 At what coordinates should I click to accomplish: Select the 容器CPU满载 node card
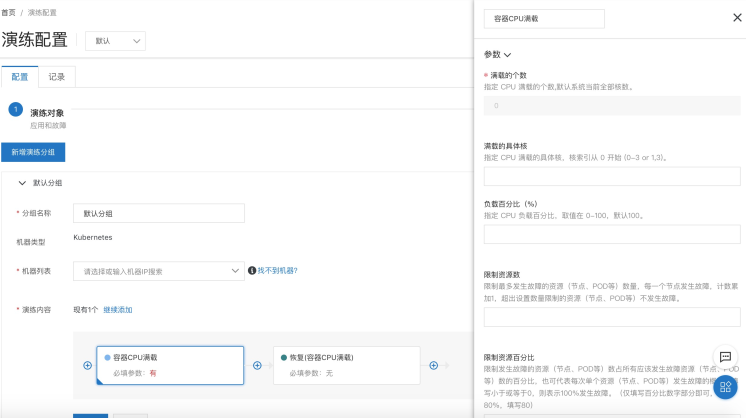pos(170,365)
